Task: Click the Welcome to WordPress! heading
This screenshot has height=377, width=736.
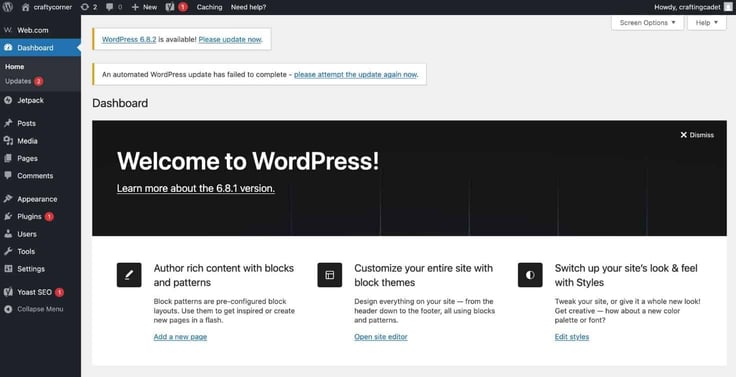Action: tap(248, 161)
